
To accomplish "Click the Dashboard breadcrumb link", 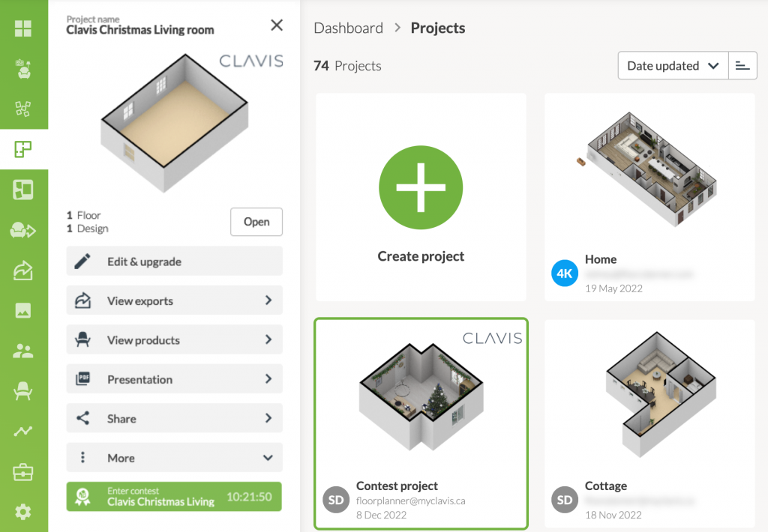I will pyautogui.click(x=348, y=28).
